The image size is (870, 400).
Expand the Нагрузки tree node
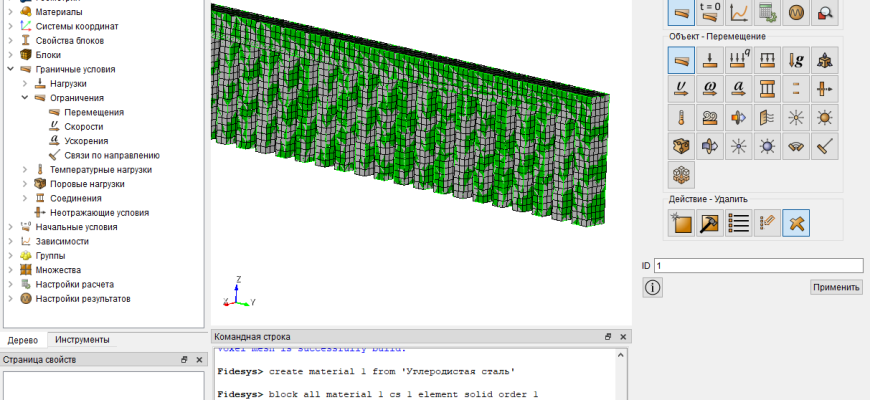tap(26, 84)
